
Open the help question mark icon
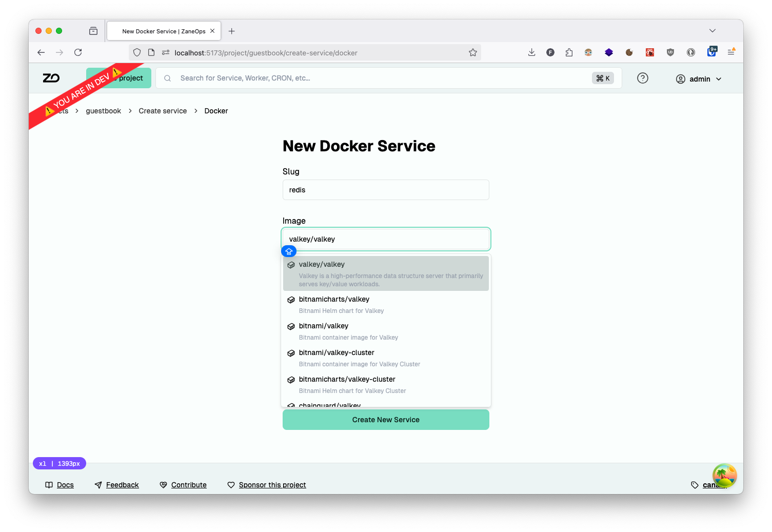pyautogui.click(x=643, y=78)
